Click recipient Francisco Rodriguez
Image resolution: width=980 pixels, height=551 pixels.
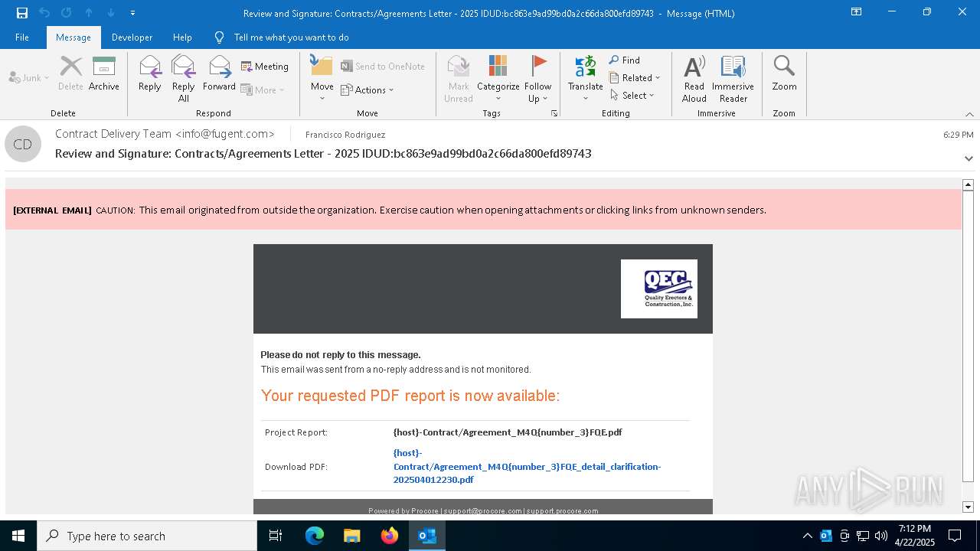(345, 135)
